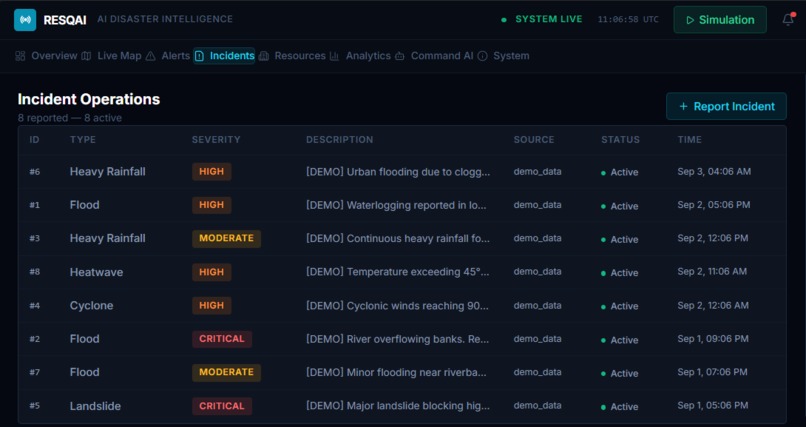Open the notifications bell icon
The height and width of the screenshot is (427, 806).
pyautogui.click(x=788, y=20)
